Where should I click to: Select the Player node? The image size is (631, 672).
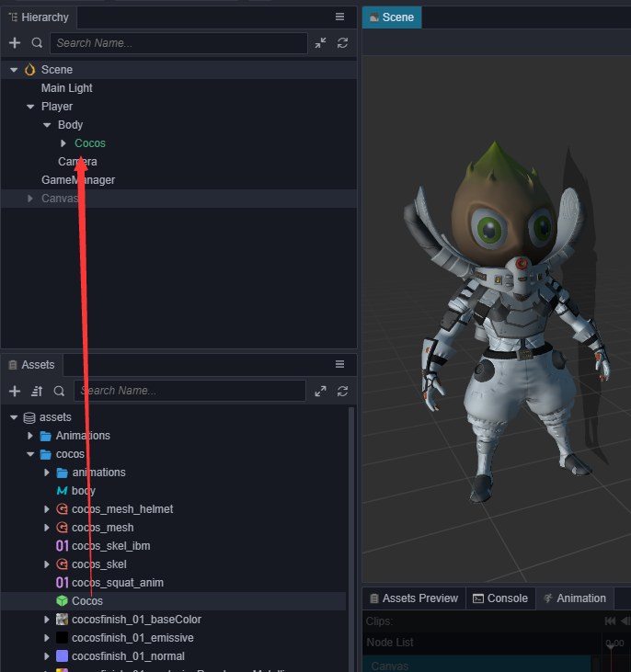pos(57,107)
